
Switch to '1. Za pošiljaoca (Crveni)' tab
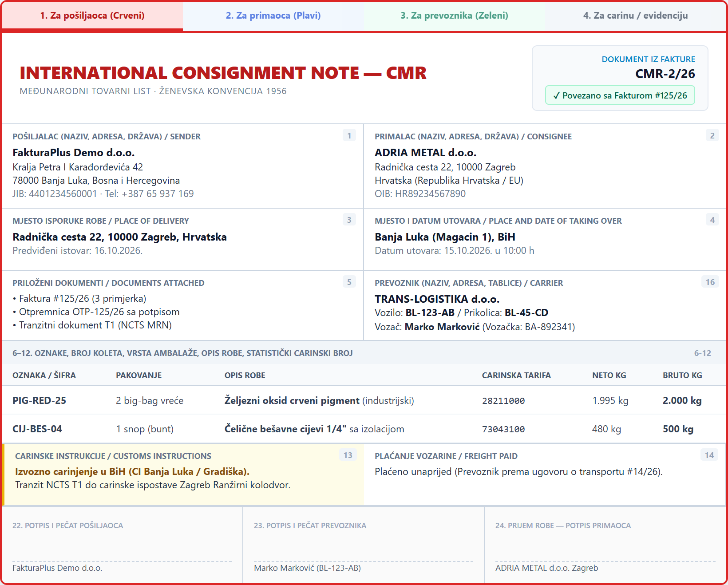tap(92, 16)
